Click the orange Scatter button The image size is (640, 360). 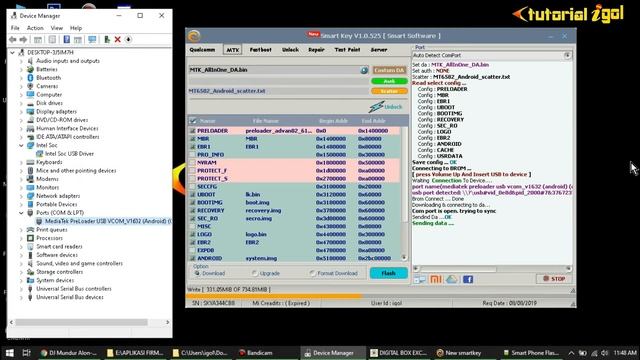(x=389, y=91)
